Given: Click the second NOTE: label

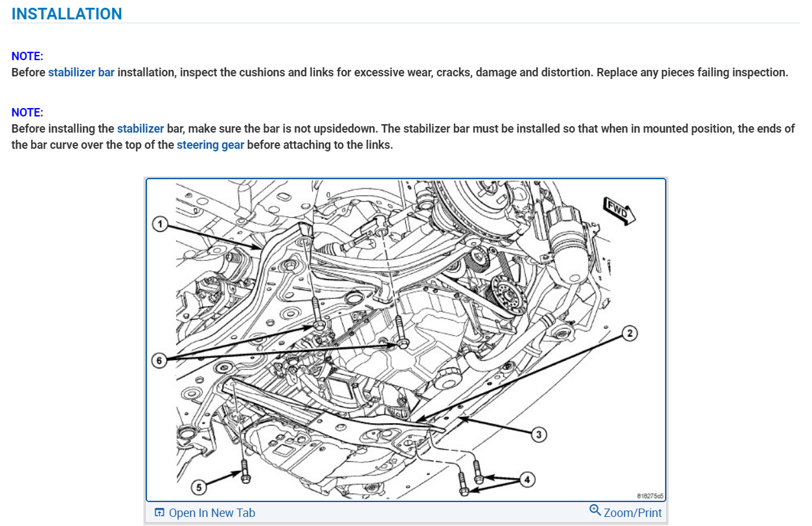Looking at the screenshot, I should pyautogui.click(x=27, y=113).
